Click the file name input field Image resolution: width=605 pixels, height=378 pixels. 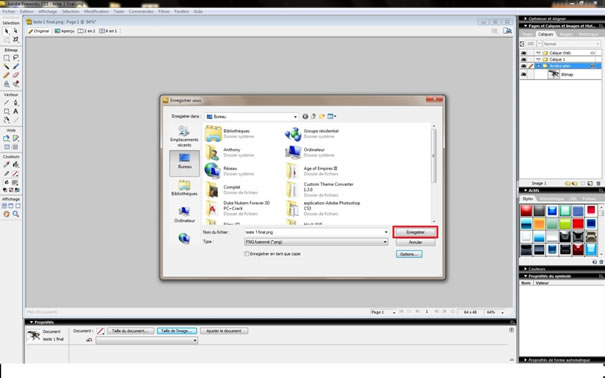(x=316, y=232)
